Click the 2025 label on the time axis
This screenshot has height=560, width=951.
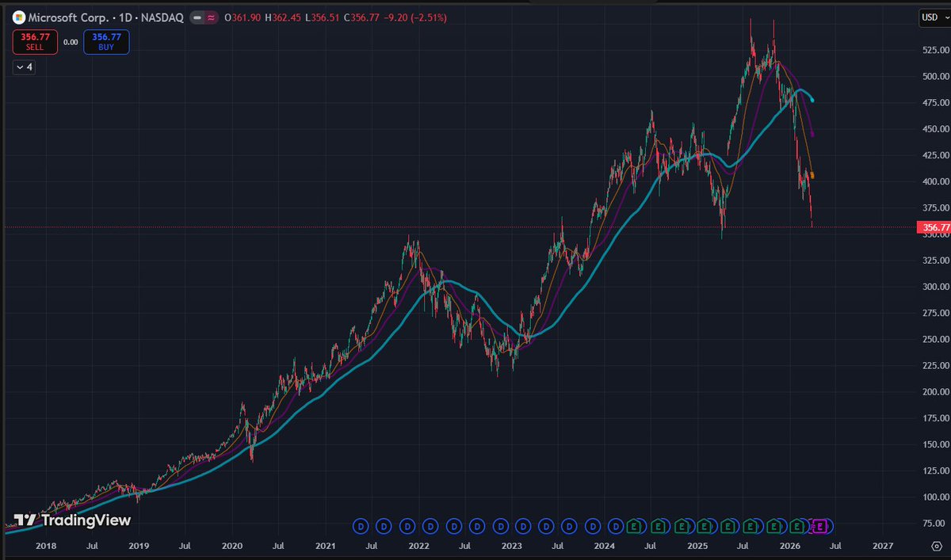[x=697, y=547]
